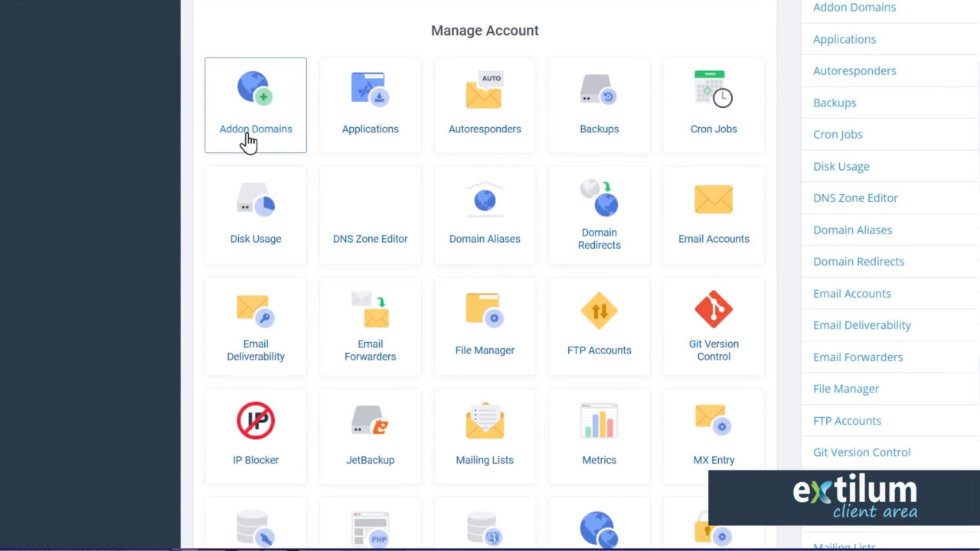View Metrics from its icon
The height and width of the screenshot is (551, 980).
pos(599,436)
